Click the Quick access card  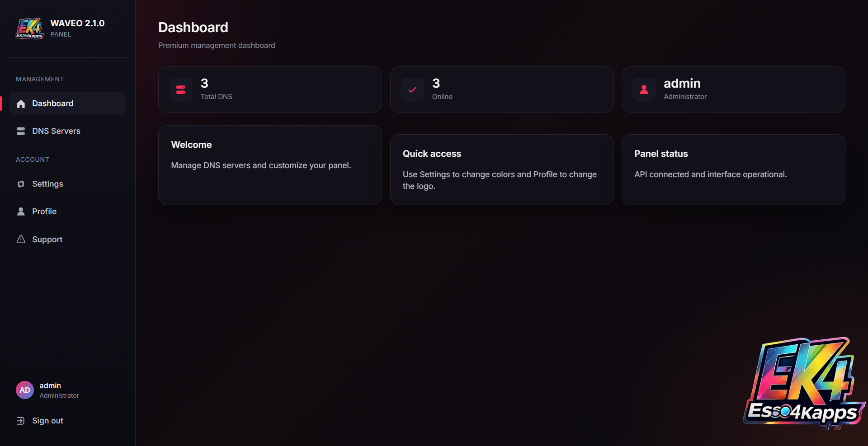[502, 169]
